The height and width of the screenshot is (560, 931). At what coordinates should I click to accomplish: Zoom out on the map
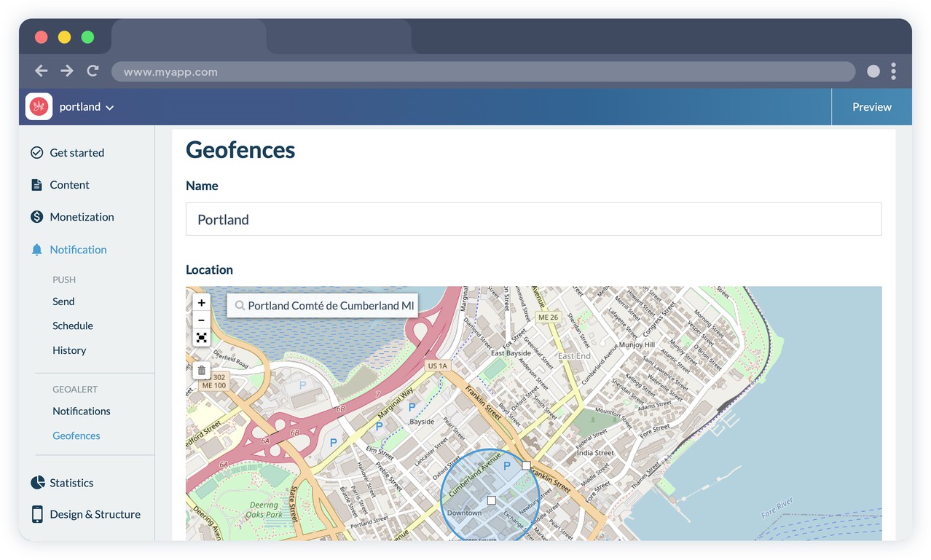tap(202, 320)
